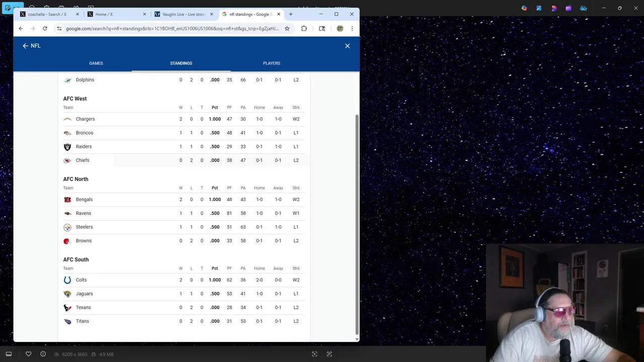
Task: Select the Chargers team row
Action: click(x=184, y=119)
